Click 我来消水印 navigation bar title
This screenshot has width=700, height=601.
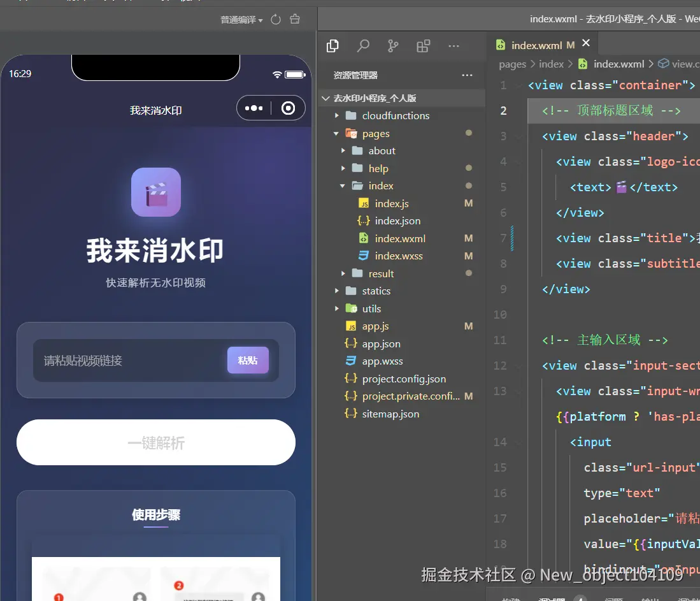tap(156, 110)
